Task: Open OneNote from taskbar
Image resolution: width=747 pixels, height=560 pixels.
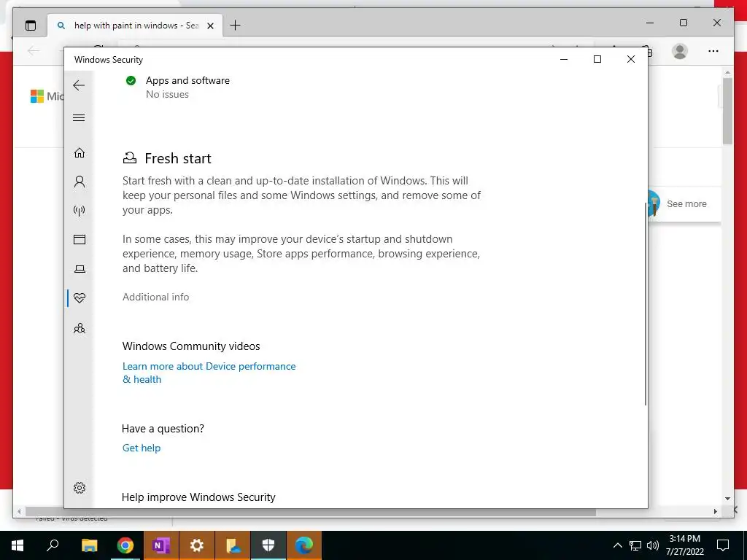Action: pyautogui.click(x=161, y=545)
